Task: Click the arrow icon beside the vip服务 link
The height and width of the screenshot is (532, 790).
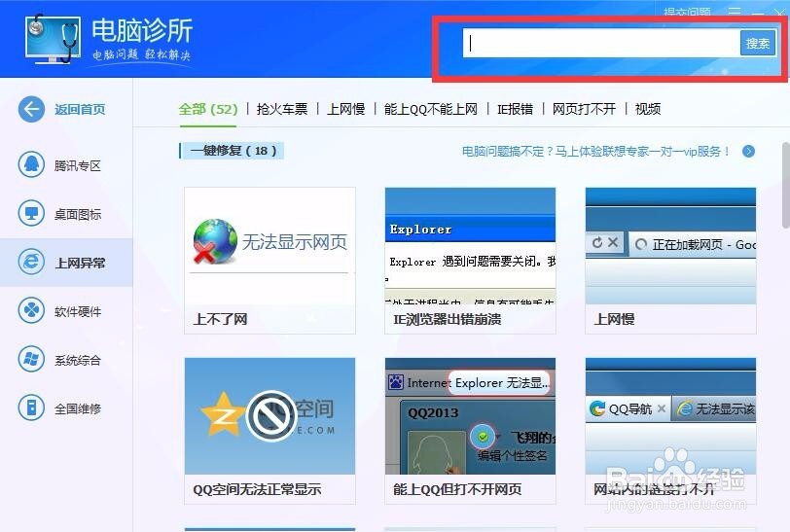Action: [x=749, y=151]
